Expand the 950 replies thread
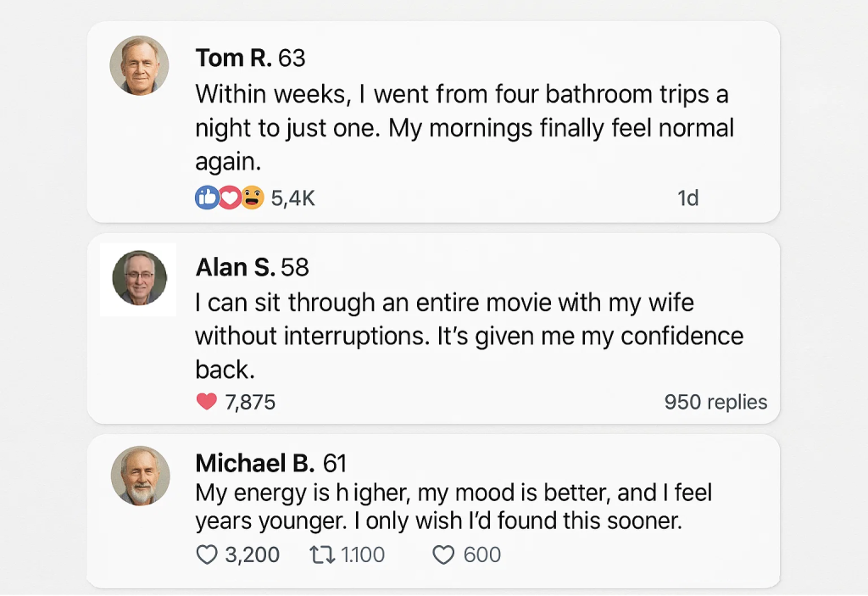The height and width of the screenshot is (596, 868). click(715, 402)
